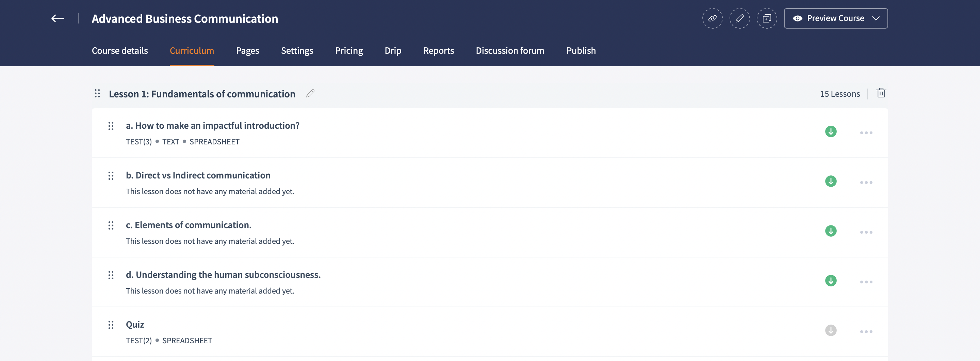This screenshot has width=980, height=361.
Task: Open more options for Elements of communication
Action: click(866, 232)
